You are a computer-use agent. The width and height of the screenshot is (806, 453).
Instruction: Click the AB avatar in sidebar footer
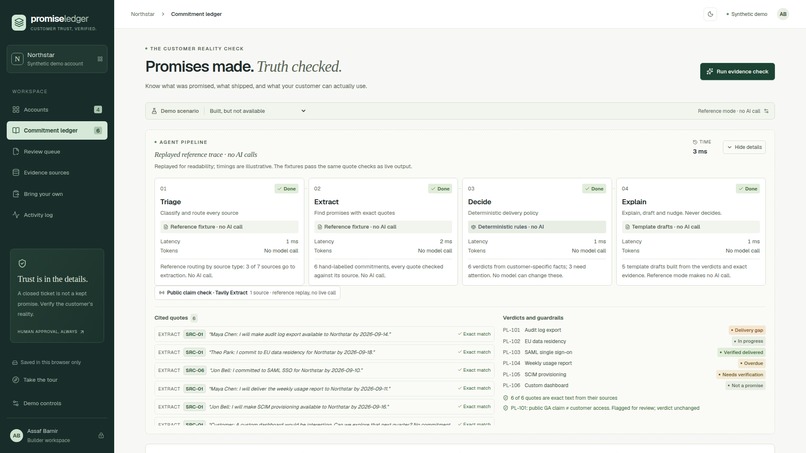pyautogui.click(x=16, y=436)
